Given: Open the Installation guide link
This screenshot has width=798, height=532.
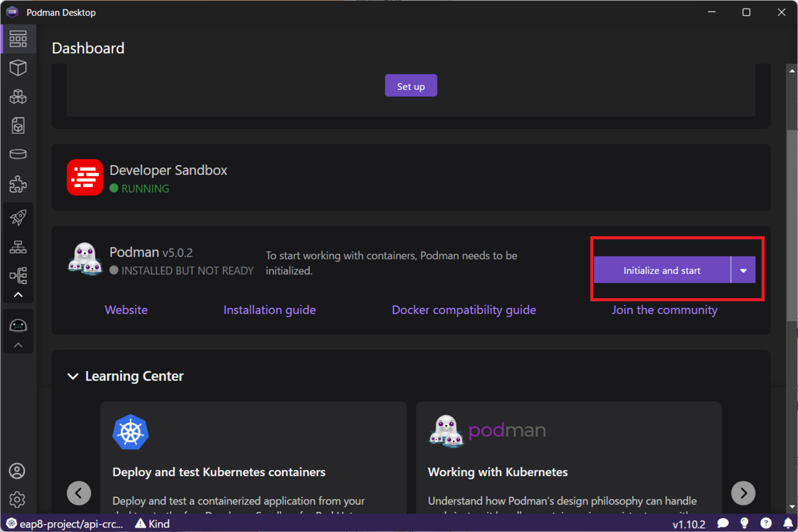Looking at the screenshot, I should [x=269, y=310].
